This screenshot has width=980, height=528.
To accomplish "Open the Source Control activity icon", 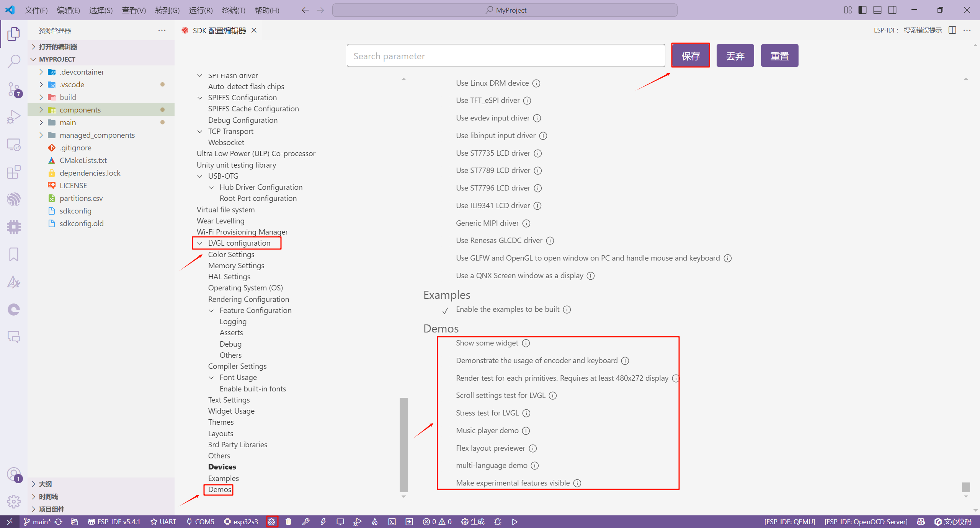I will [x=14, y=90].
